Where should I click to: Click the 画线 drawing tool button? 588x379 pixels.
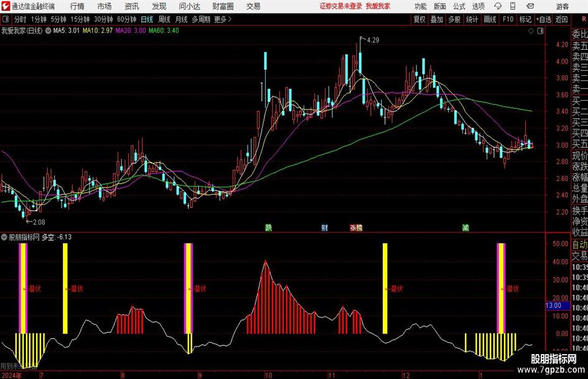[x=490, y=19]
